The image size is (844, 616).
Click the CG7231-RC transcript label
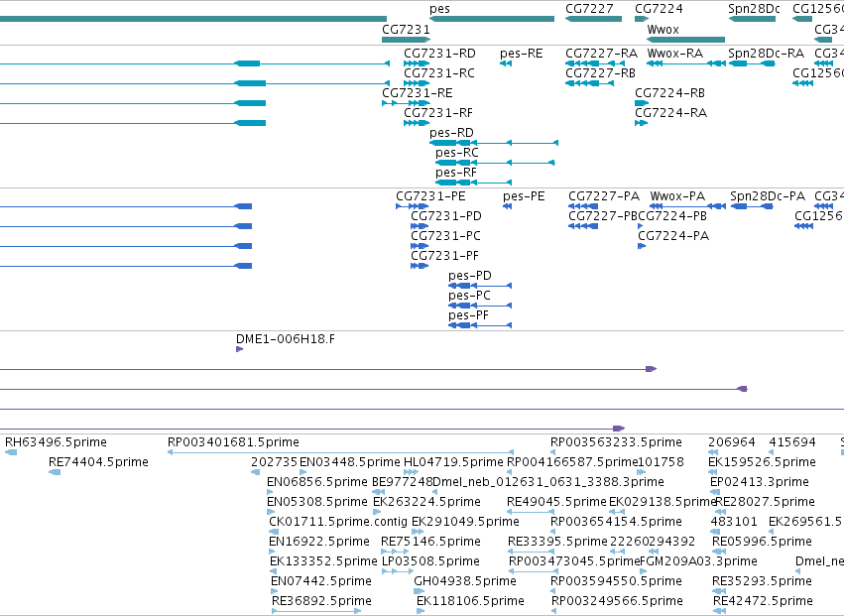[439, 73]
